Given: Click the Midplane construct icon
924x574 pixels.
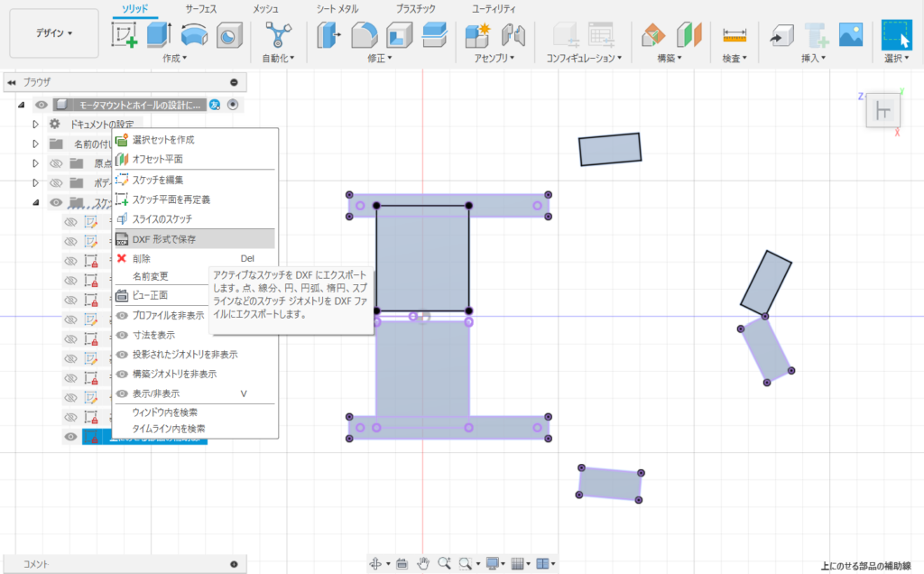Looking at the screenshot, I should coord(688,35).
